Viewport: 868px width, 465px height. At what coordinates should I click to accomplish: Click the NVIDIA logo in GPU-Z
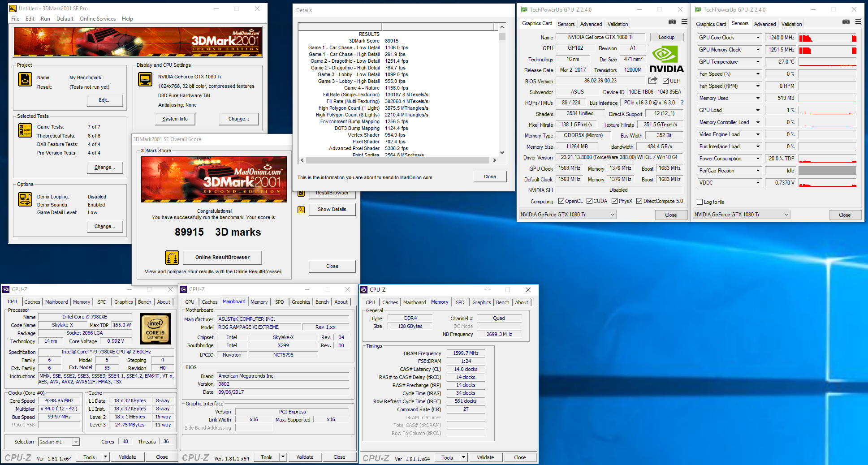tap(666, 60)
